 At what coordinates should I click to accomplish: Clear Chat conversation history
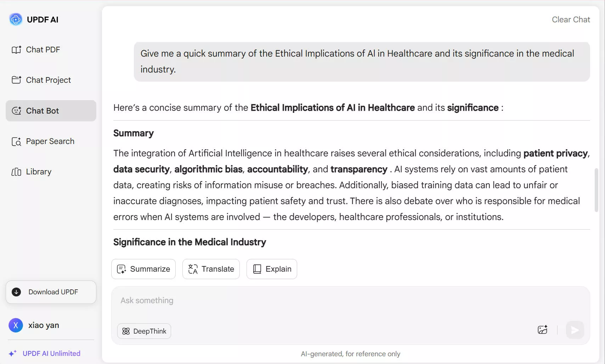tap(571, 20)
